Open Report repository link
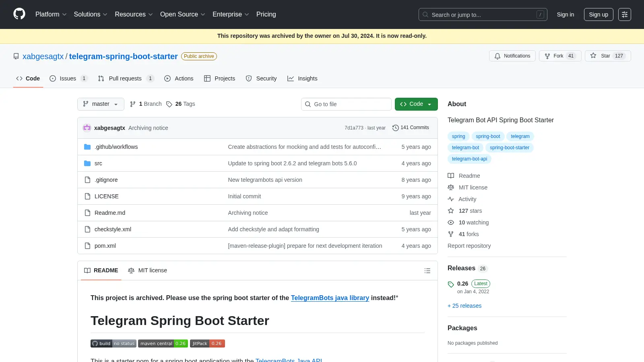The width and height of the screenshot is (644, 362). pos(469,246)
